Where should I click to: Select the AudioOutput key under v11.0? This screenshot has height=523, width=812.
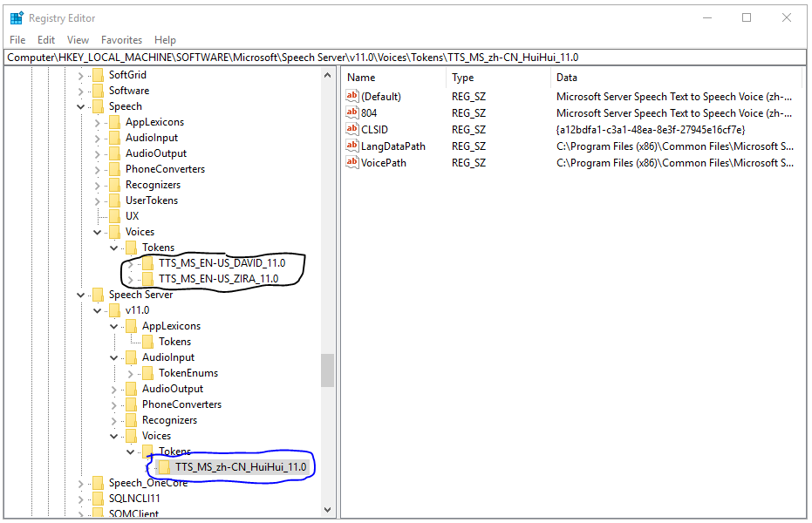(x=173, y=389)
